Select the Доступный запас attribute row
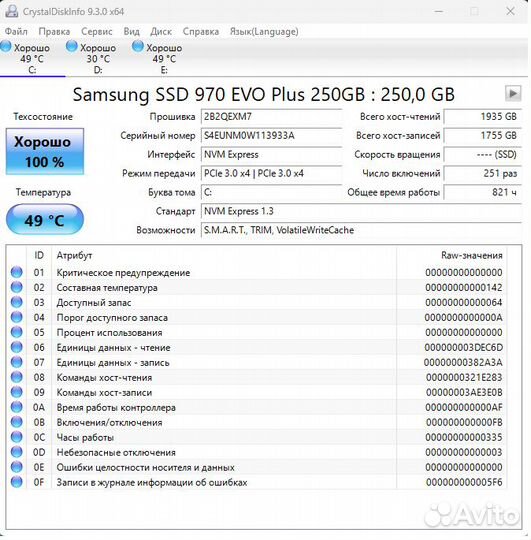 coord(257,302)
